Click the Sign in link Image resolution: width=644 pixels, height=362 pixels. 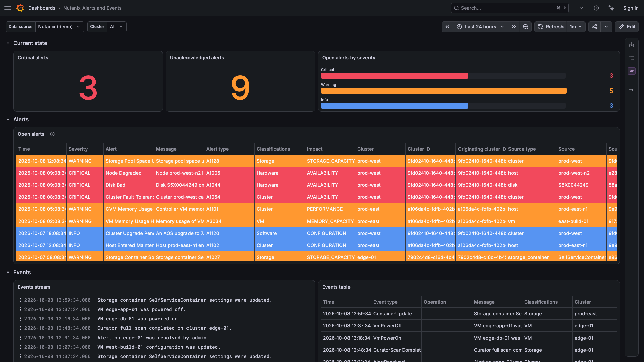[631, 8]
